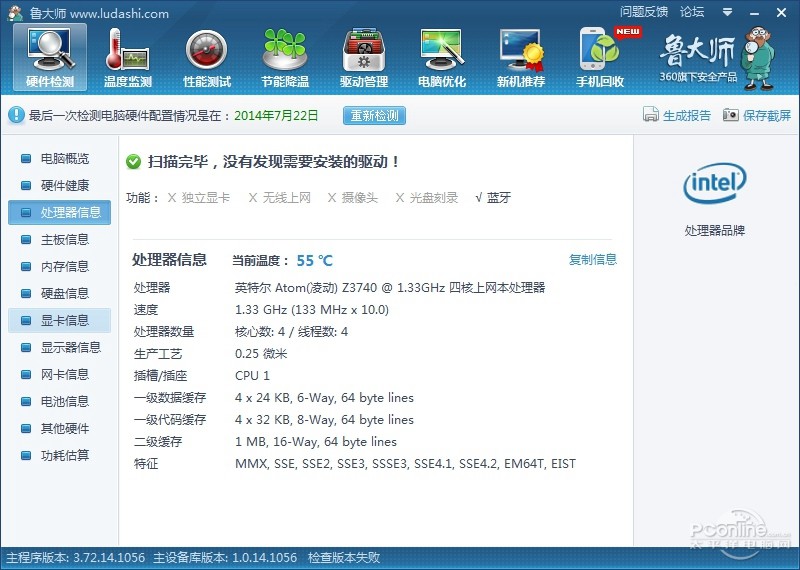
Task: Select 主板信息 in the sidebar
Action: pos(60,239)
